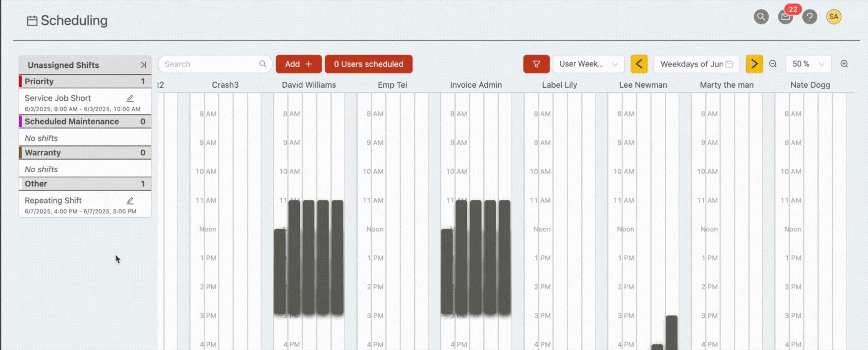868x350 pixels.
Task: Click the David Williams column header
Action: click(x=309, y=85)
